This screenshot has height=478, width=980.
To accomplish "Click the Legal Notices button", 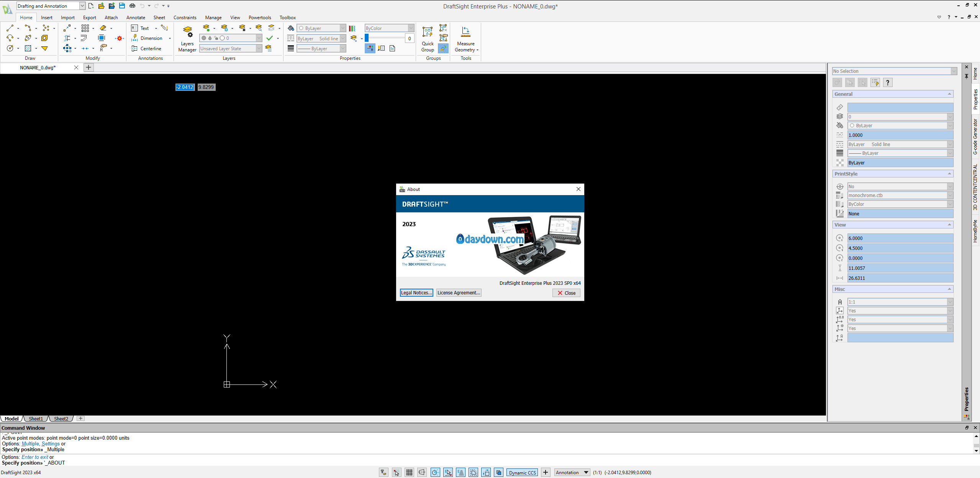I will (416, 293).
